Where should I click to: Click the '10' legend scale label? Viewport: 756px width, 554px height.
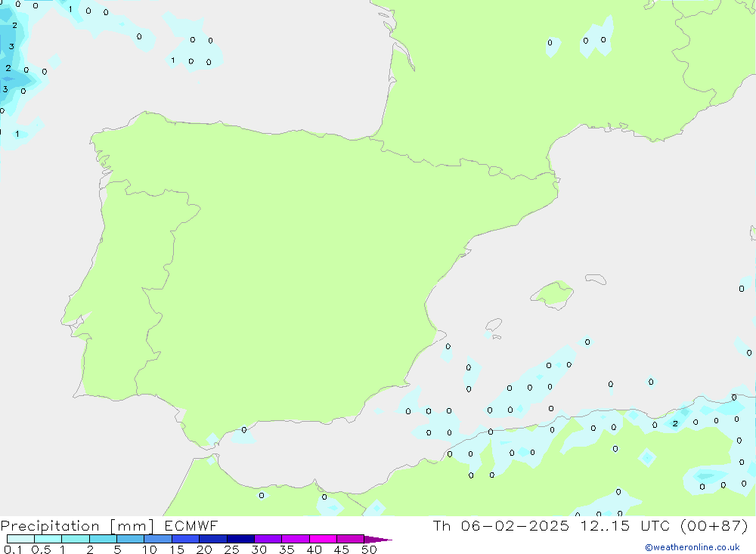(x=150, y=549)
